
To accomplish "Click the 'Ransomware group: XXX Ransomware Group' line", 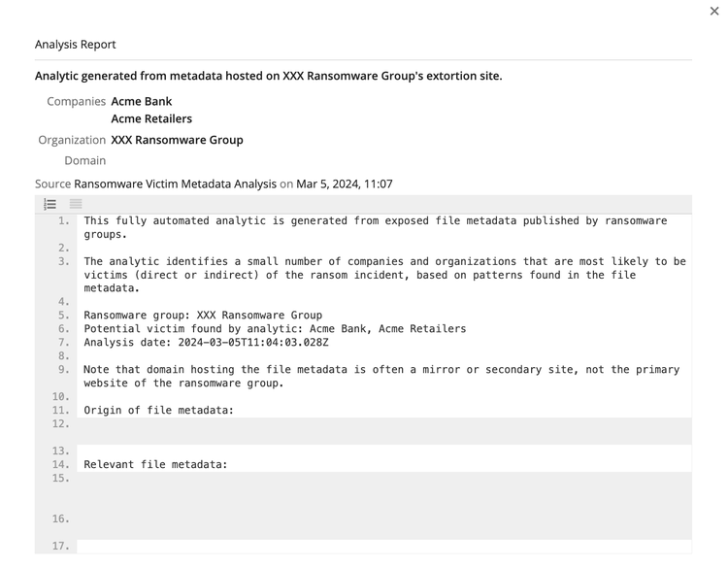I will 203,316.
